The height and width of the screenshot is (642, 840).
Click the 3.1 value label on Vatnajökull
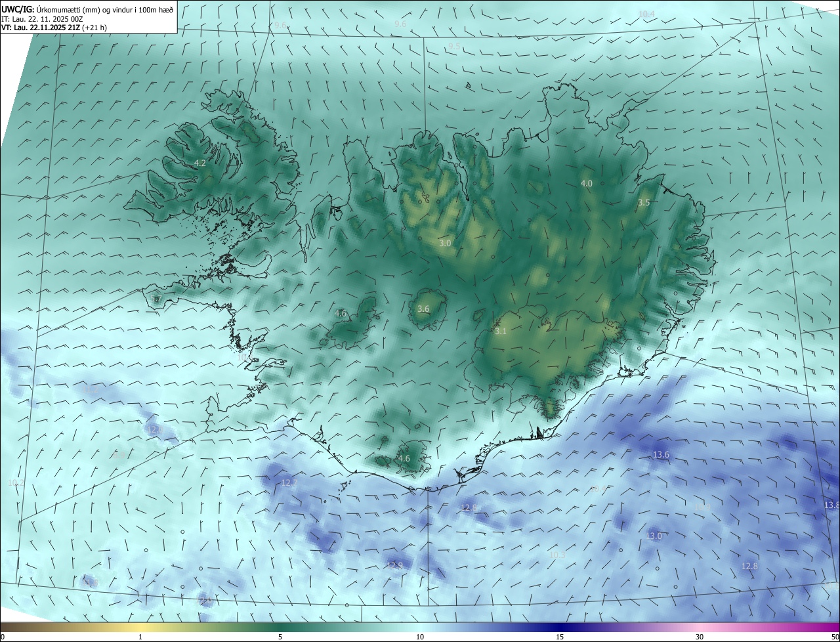(501, 332)
